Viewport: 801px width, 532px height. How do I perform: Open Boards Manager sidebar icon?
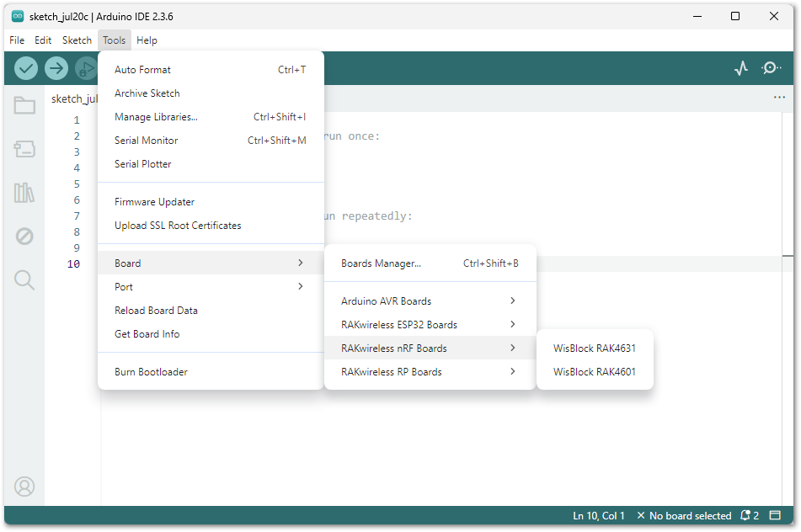coord(24,149)
